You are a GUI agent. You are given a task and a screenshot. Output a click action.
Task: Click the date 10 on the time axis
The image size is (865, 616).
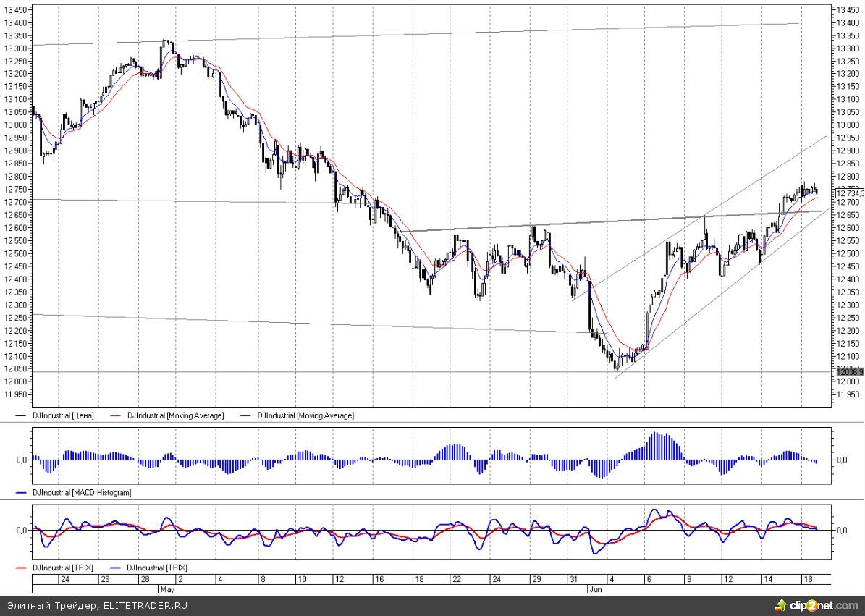(303, 579)
